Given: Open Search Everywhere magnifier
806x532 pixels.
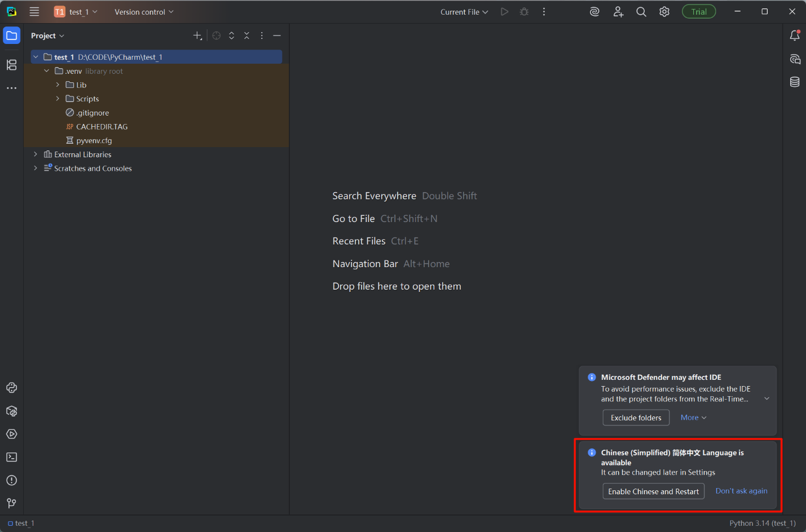Looking at the screenshot, I should 641,12.
